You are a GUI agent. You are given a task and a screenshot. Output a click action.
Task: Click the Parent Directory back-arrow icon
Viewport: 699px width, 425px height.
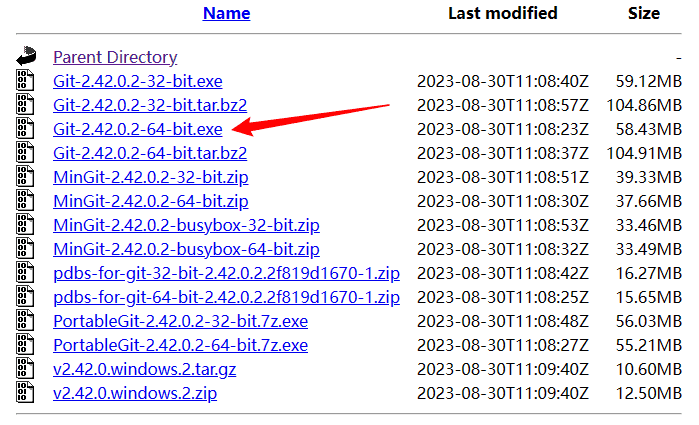[x=25, y=57]
